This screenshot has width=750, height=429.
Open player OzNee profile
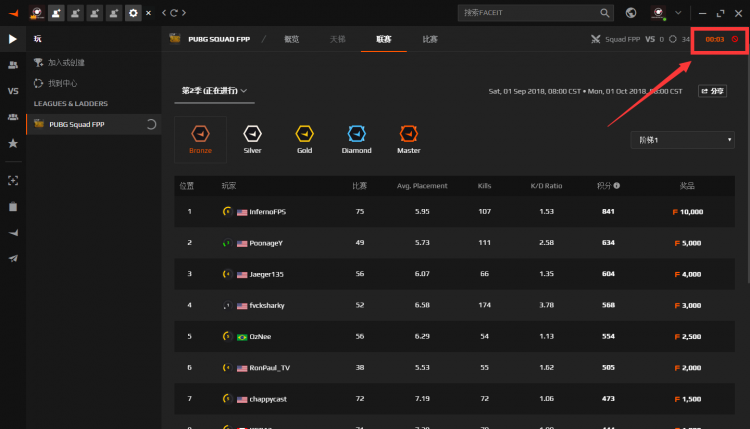point(260,337)
